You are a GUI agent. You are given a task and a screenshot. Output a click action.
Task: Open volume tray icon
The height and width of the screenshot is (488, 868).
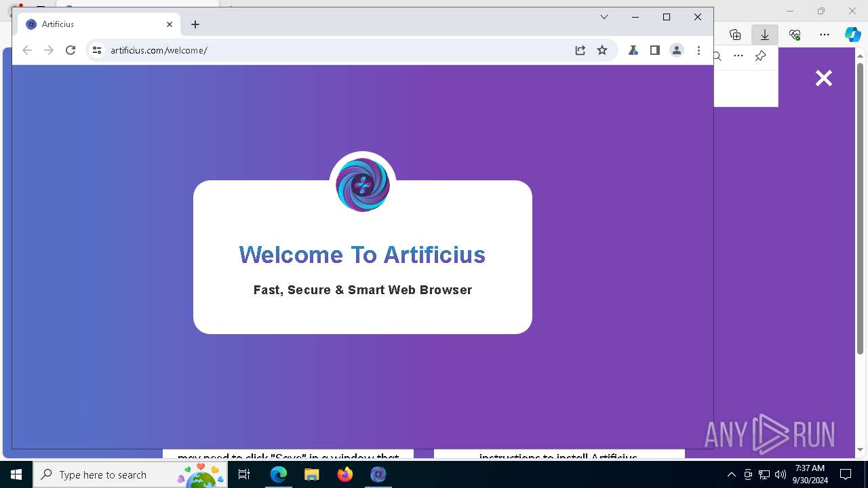click(x=781, y=474)
